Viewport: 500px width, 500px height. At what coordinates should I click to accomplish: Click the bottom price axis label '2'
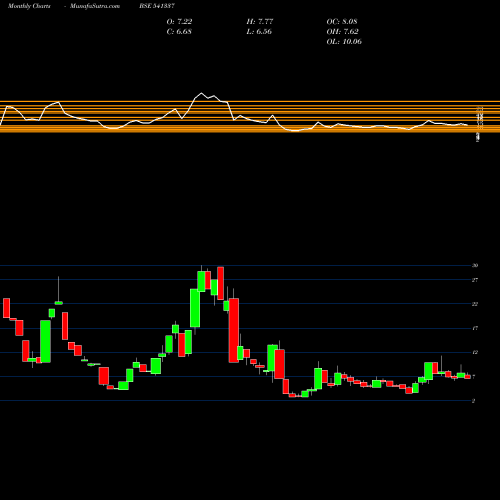pyautogui.click(x=473, y=401)
